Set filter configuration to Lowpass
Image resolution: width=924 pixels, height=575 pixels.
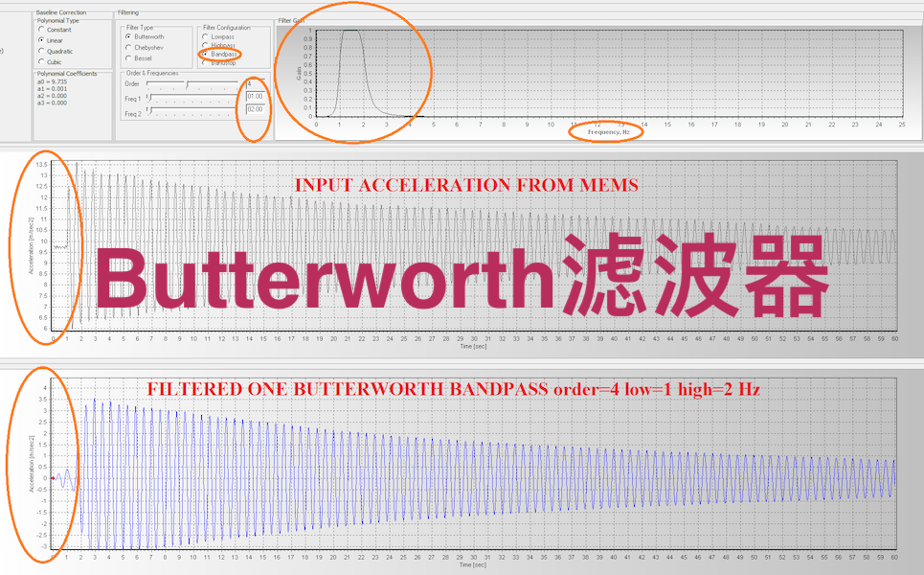tap(204, 36)
